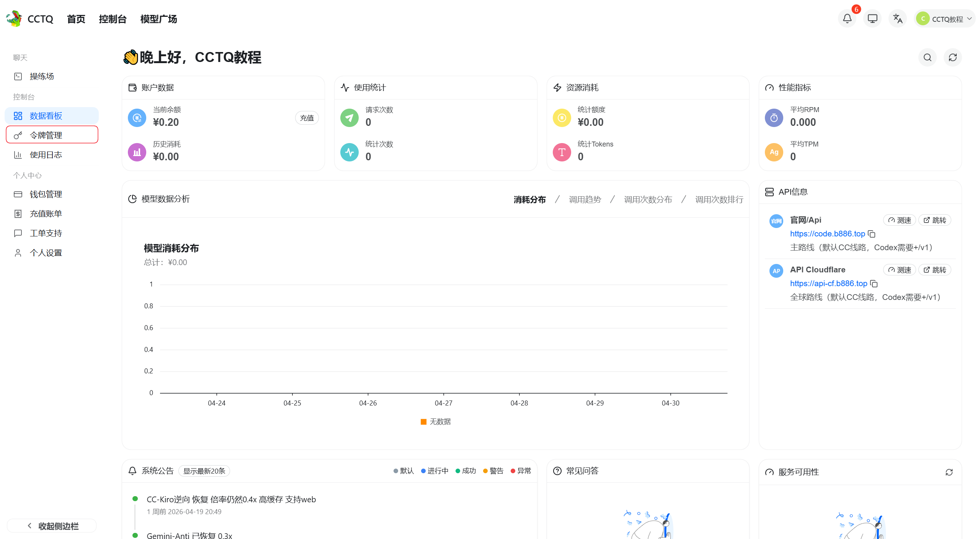980x539 pixels.
Task: Open the language translation icon
Action: coord(897,19)
